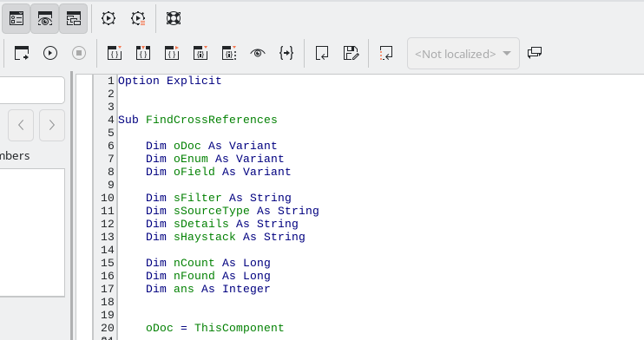Click 'Dim oField As Variant' line

tap(218, 172)
